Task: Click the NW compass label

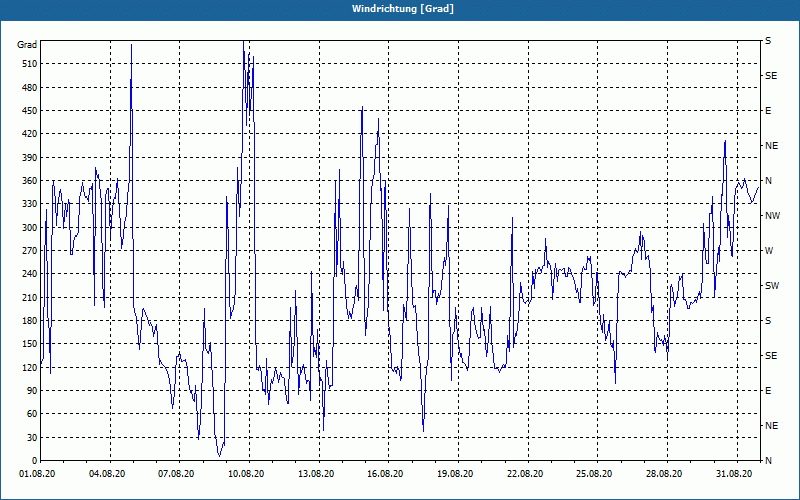Action: click(773, 216)
